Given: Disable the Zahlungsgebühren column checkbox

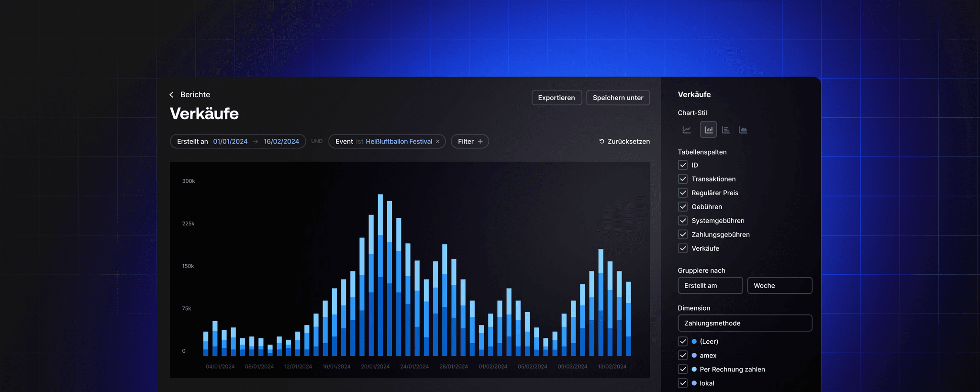Looking at the screenshot, I should (x=683, y=235).
